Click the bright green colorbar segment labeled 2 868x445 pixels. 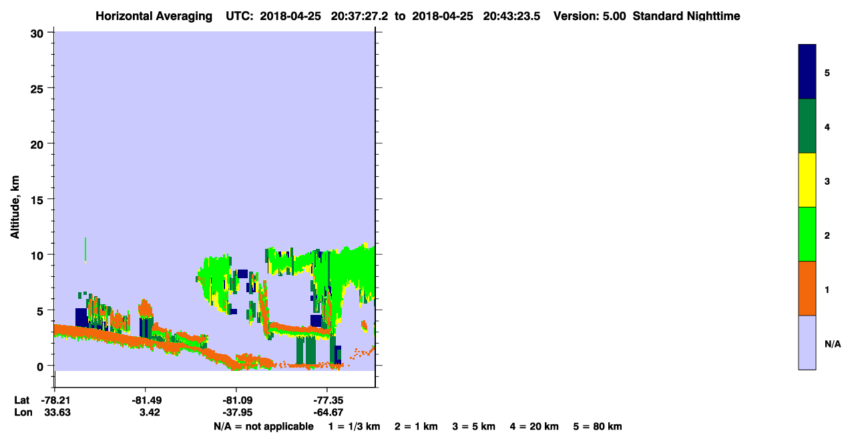(807, 234)
